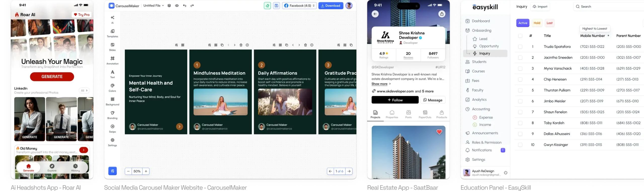Click the redo arrow in top toolbar
This screenshot has width=644, height=191.
click(x=192, y=6)
